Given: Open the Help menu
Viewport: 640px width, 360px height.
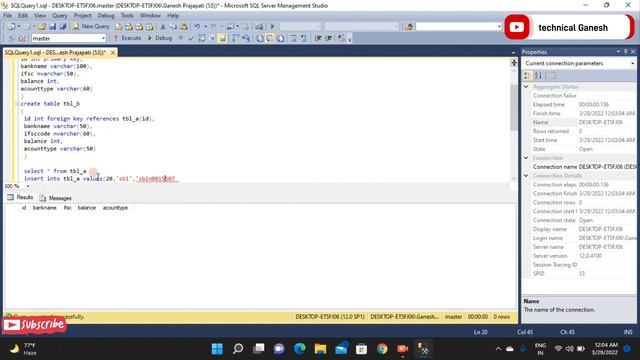Looking at the screenshot, I should click(173, 16).
